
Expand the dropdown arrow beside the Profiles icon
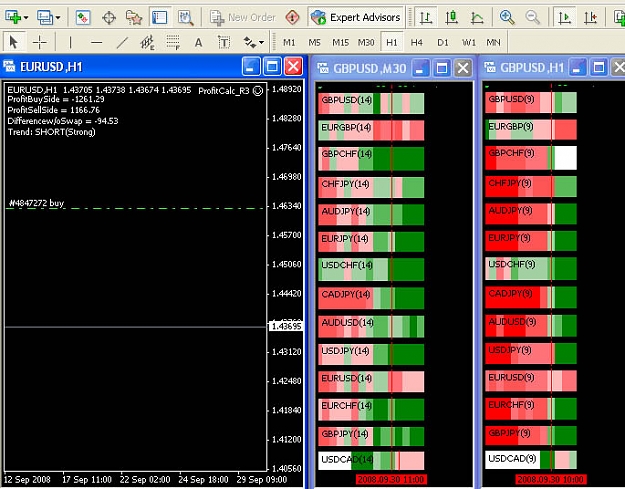pos(58,18)
